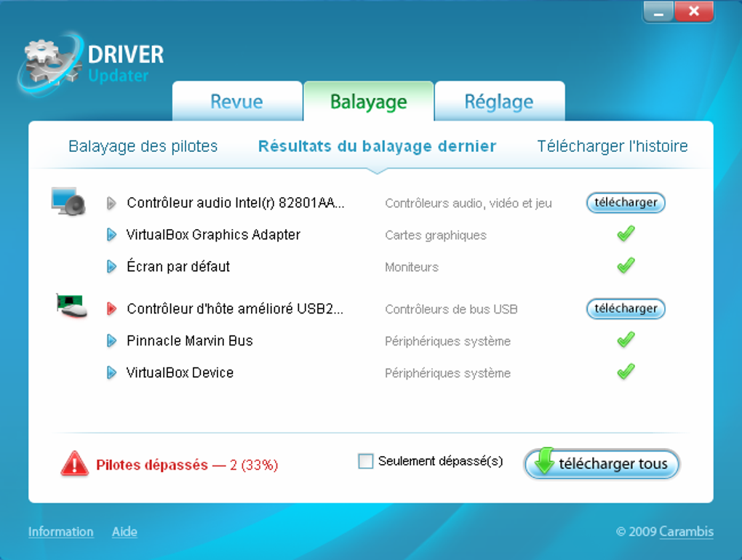This screenshot has width=742, height=560.
Task: Click Contrôleur audio Intel(r) 82801AA... name
Action: [x=236, y=203]
